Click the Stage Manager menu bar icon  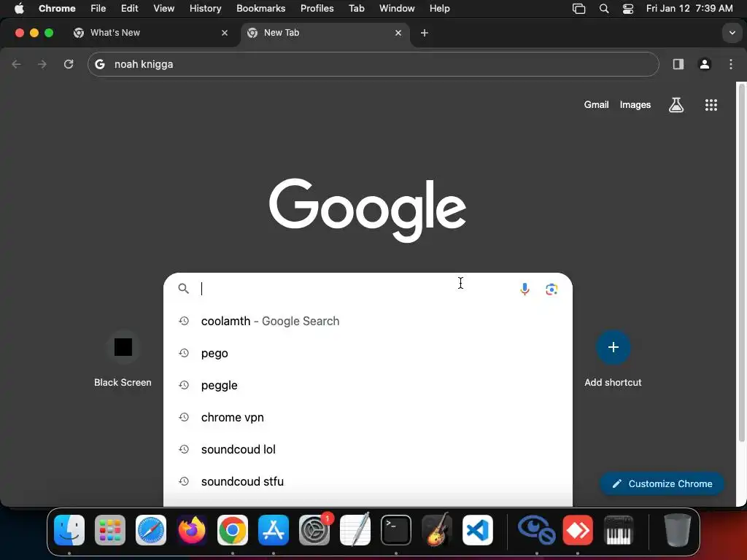pos(578,8)
